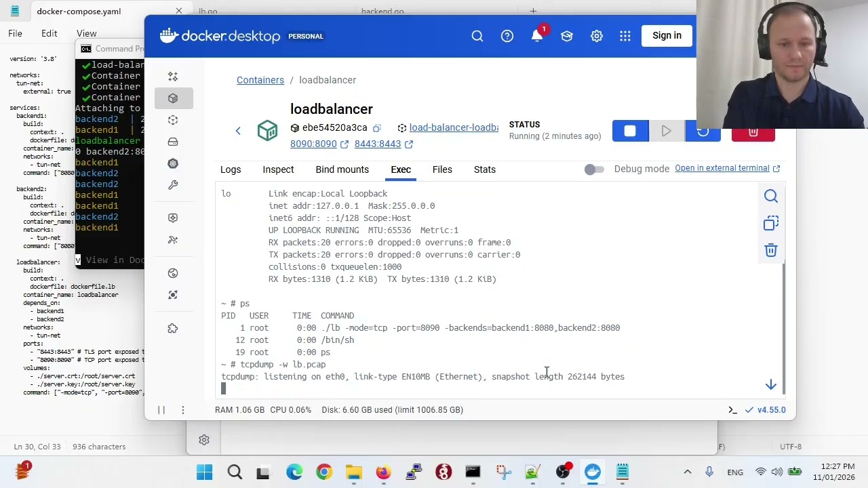Viewport: 868px width, 488px height.
Task: Switch to the Logs tab
Action: click(x=231, y=169)
